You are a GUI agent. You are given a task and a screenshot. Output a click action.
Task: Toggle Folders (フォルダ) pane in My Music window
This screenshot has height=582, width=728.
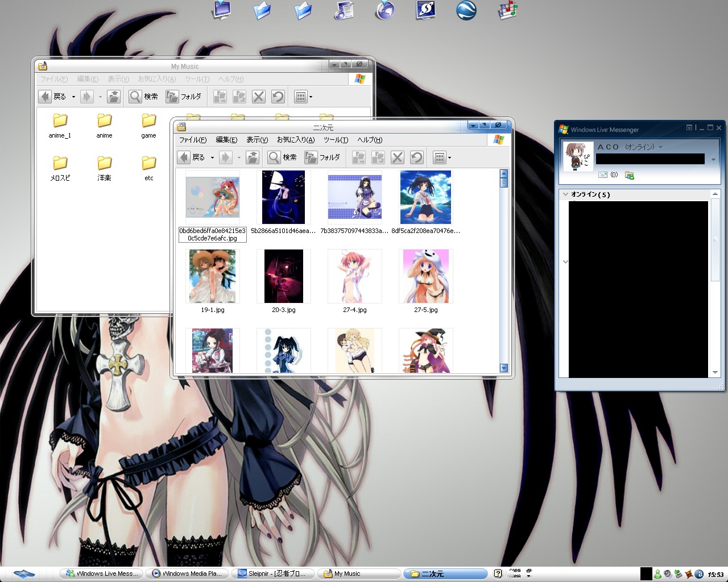[x=184, y=97]
